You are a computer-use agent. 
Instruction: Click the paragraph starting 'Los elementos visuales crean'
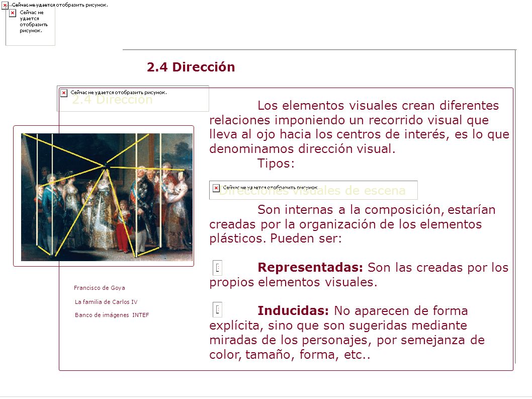click(360, 127)
